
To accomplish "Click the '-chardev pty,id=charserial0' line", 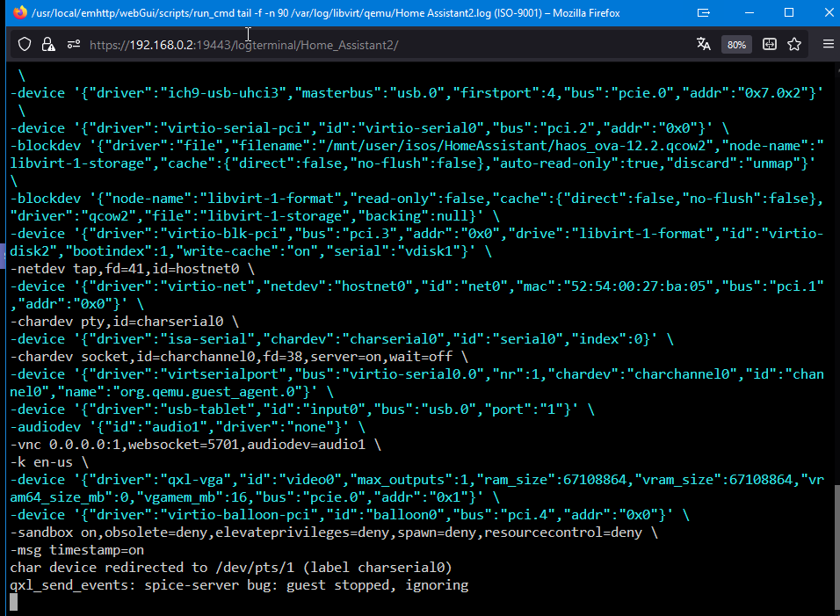I will 124,322.
